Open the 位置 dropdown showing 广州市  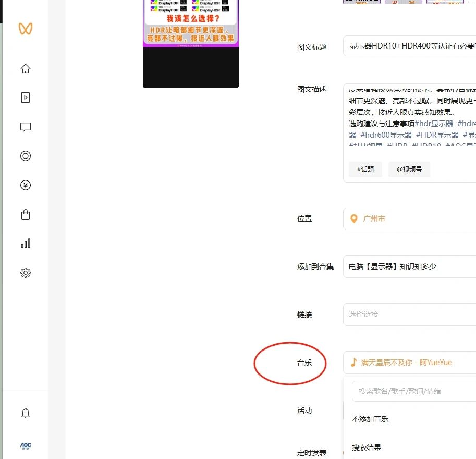409,219
